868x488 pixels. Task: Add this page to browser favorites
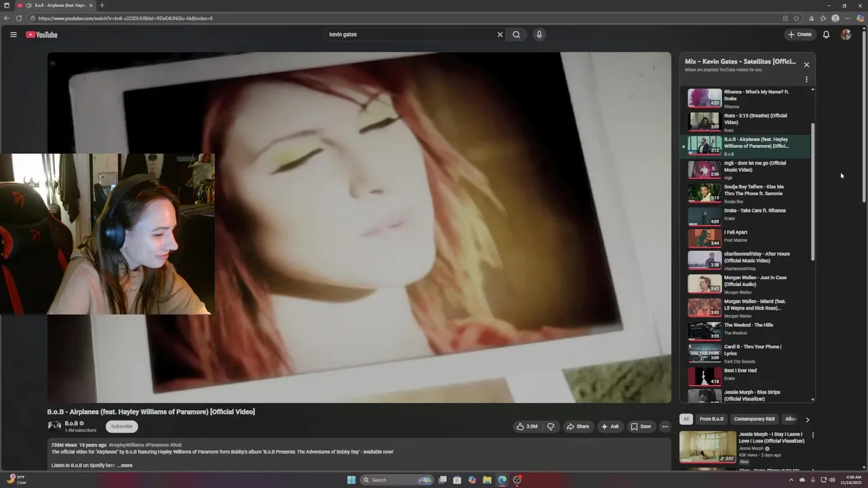(797, 18)
